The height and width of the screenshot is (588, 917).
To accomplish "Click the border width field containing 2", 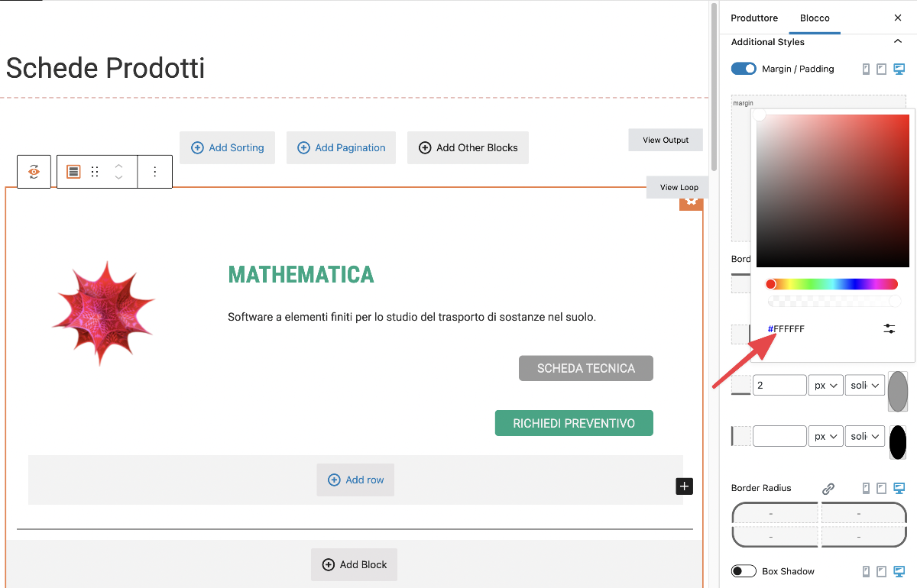I will [779, 386].
